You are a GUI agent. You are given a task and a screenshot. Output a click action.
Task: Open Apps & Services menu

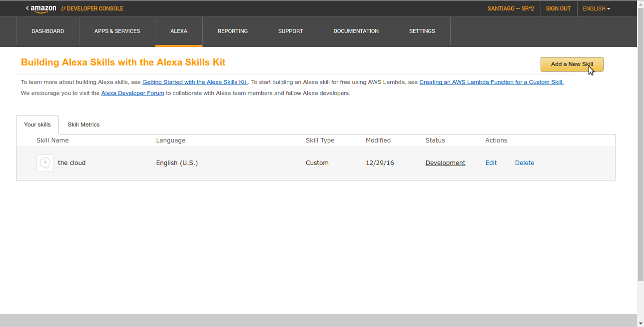pyautogui.click(x=117, y=31)
